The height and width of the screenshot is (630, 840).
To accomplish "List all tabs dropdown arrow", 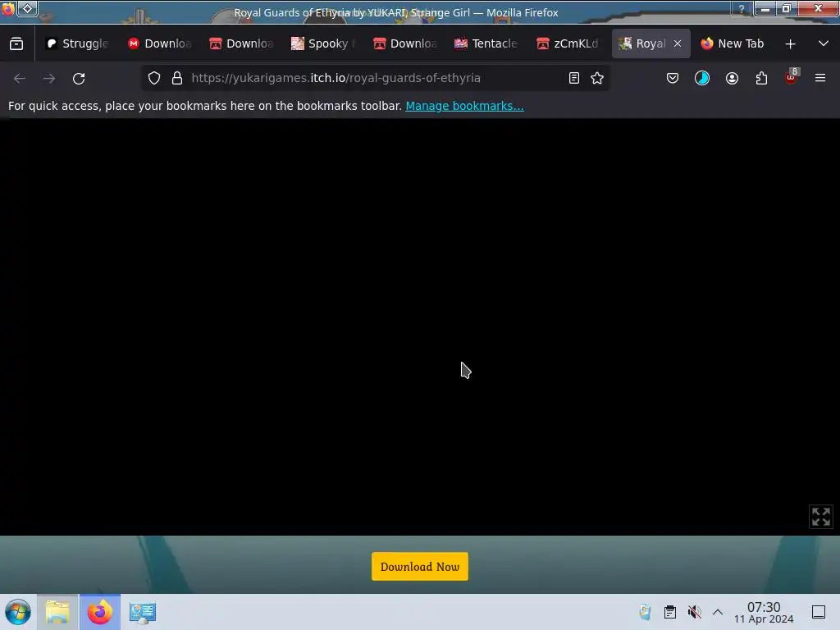I will (824, 44).
